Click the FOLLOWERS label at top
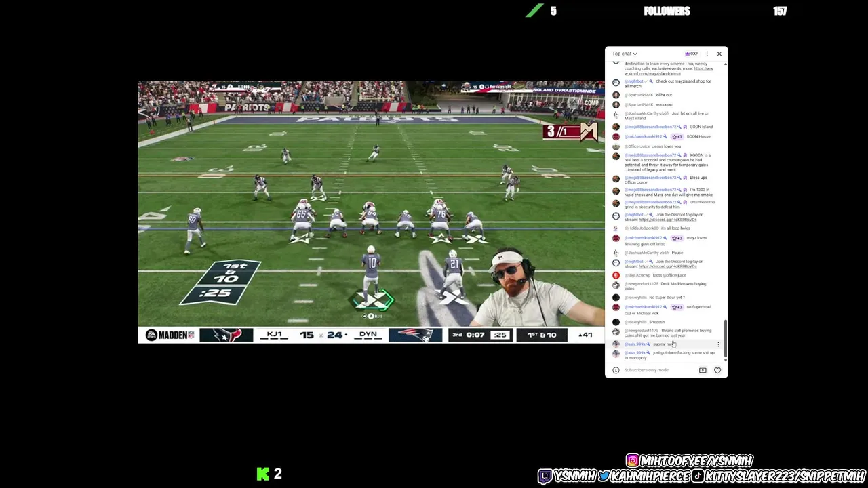Screen dimensions: 868x488 (667, 11)
